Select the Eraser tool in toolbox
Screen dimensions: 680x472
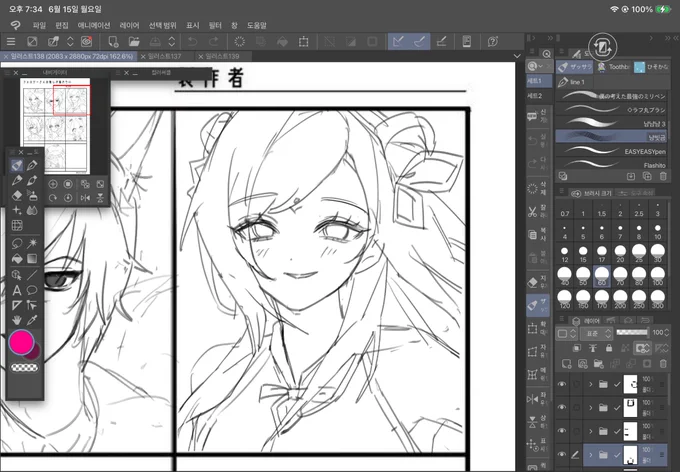pyautogui.click(x=16, y=195)
